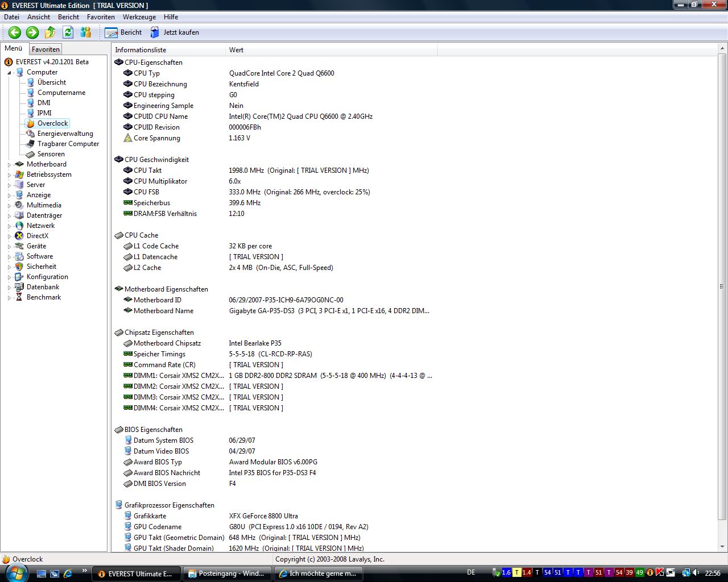The width and height of the screenshot is (728, 582).
Task: Click the green Forward arrow toolbar icon
Action: (x=32, y=32)
